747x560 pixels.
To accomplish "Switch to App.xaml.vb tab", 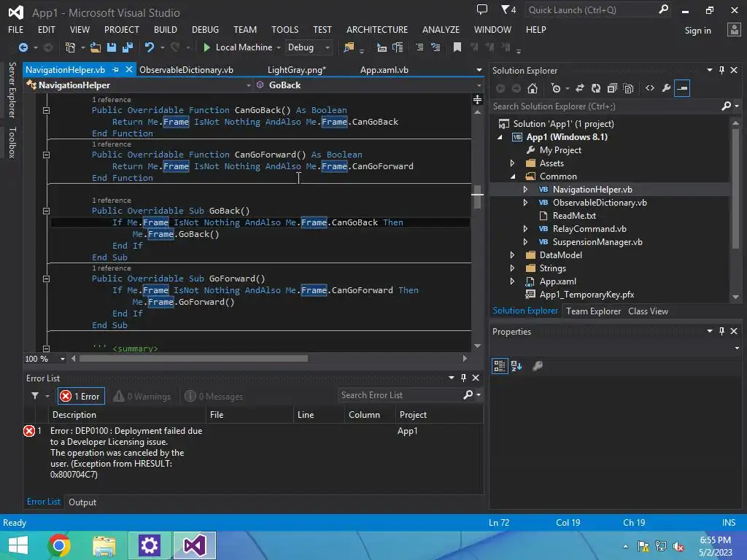I will (x=384, y=70).
